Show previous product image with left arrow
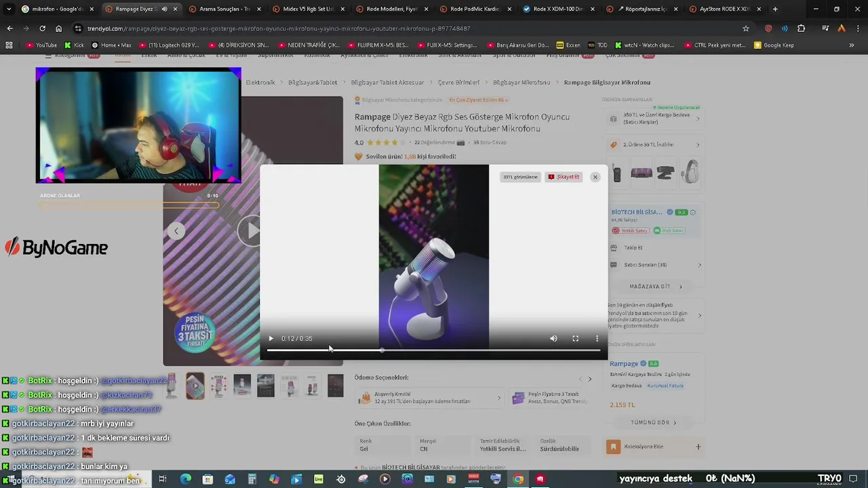The width and height of the screenshot is (868, 488). point(176,231)
